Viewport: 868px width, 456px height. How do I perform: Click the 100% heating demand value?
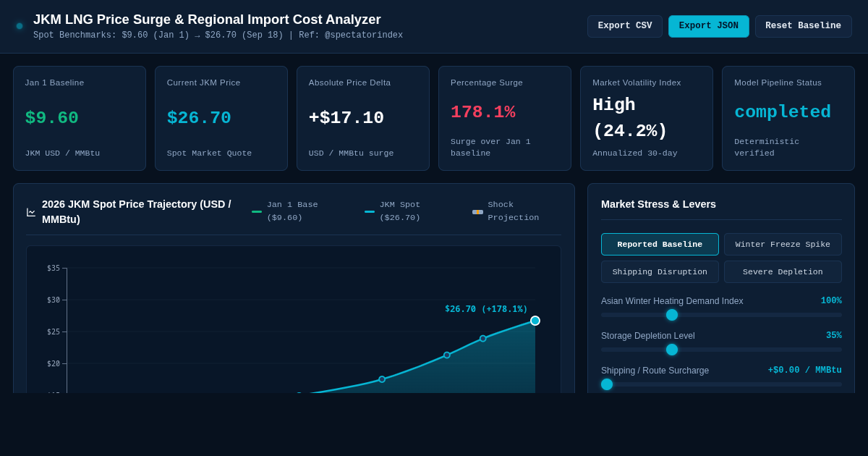click(x=831, y=301)
